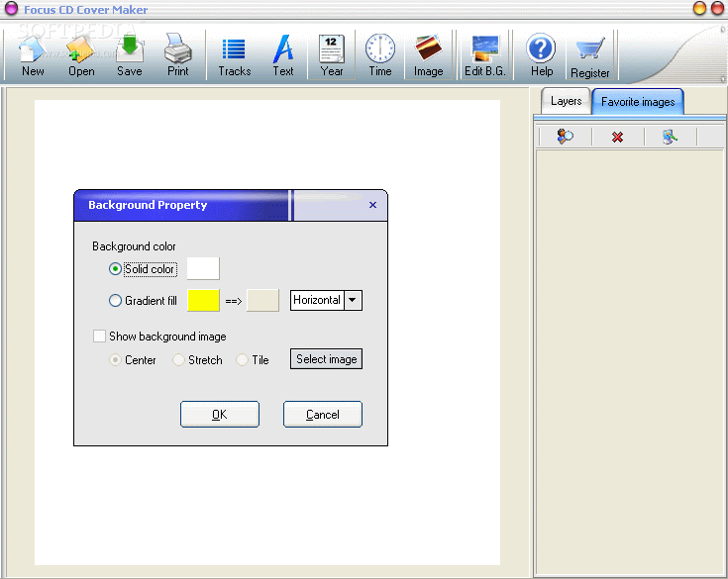Select the Gradient fill radio option
The image size is (728, 579).
point(115,300)
